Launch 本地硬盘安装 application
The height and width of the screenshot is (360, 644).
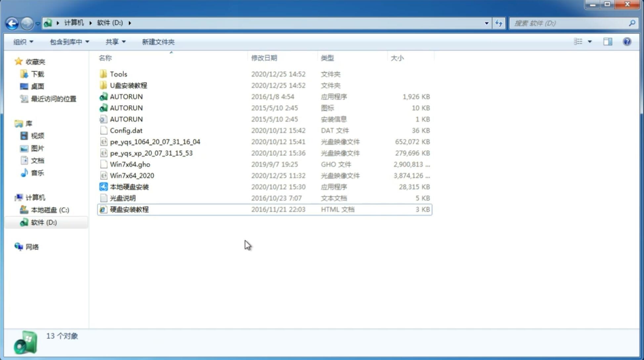coord(129,187)
